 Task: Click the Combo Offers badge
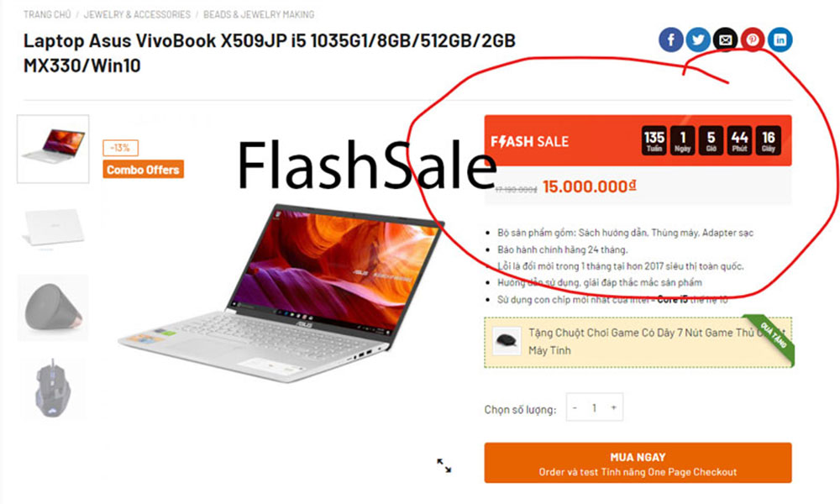point(143,169)
